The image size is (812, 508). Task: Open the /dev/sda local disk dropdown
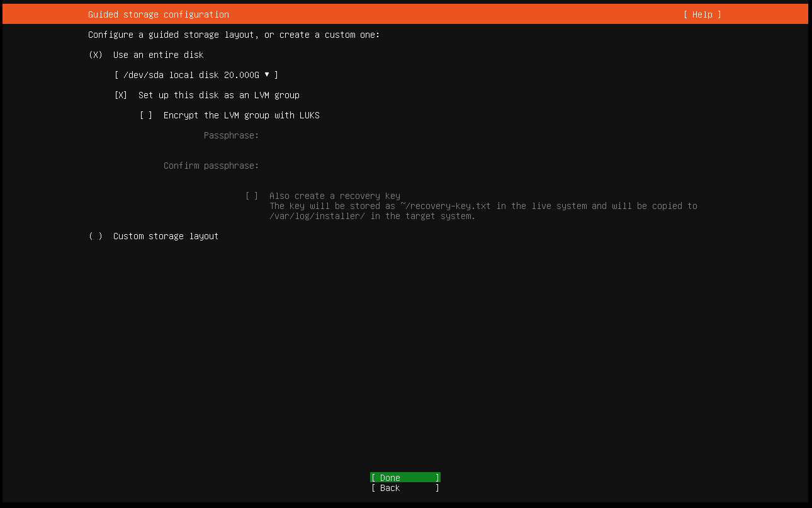[196, 75]
